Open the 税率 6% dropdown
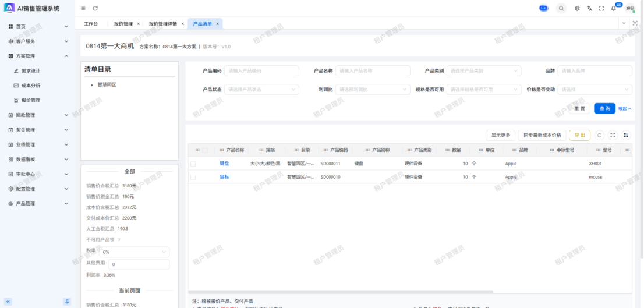 134,252
